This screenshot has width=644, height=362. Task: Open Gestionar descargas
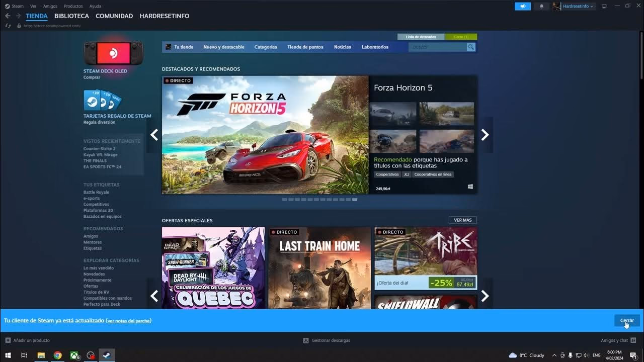coord(327,340)
